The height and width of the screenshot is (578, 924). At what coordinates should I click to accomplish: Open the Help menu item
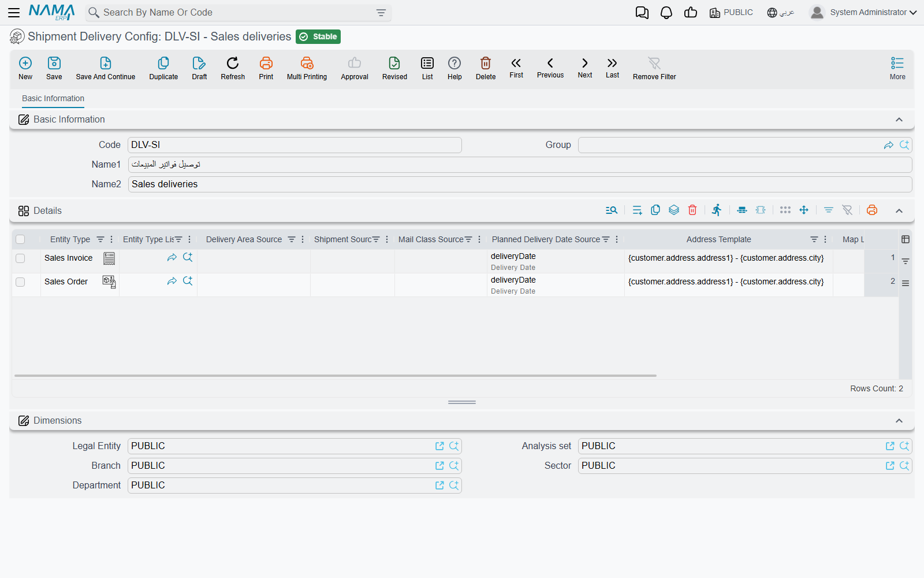pos(454,68)
